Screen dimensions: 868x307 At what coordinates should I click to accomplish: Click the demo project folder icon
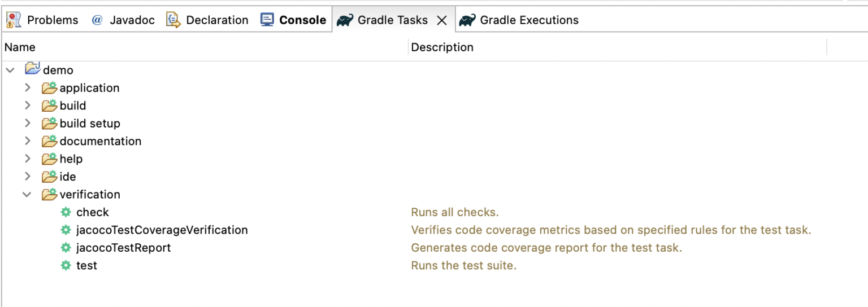click(x=33, y=69)
